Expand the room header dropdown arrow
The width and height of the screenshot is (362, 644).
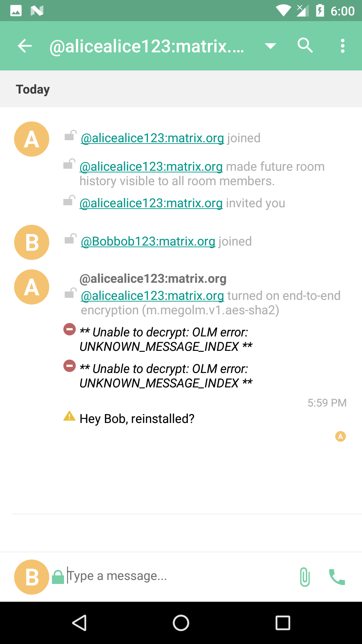[270, 46]
